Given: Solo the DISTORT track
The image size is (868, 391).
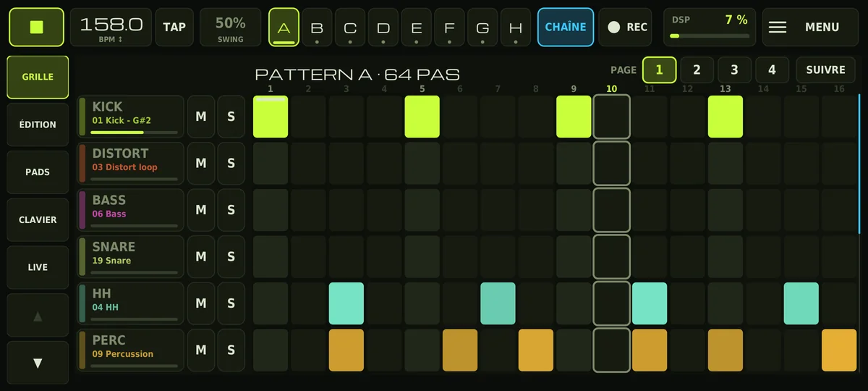Looking at the screenshot, I should 231,163.
